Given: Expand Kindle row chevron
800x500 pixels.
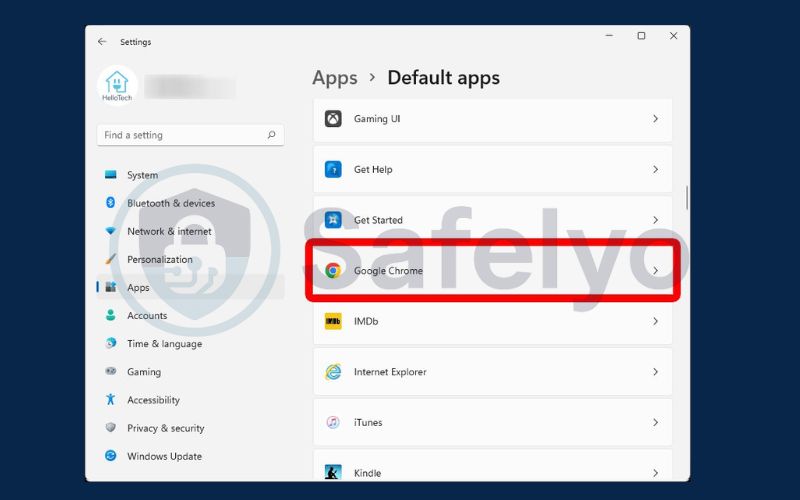Looking at the screenshot, I should pyautogui.click(x=656, y=473).
